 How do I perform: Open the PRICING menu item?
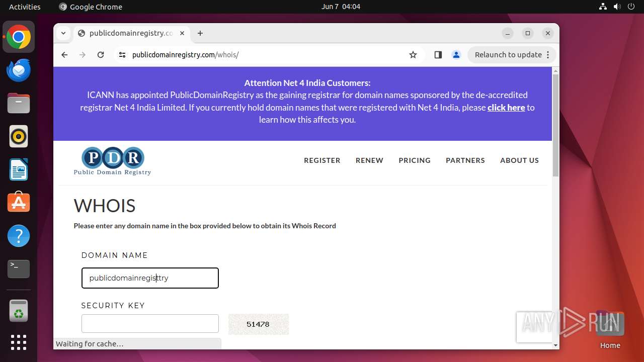415,160
